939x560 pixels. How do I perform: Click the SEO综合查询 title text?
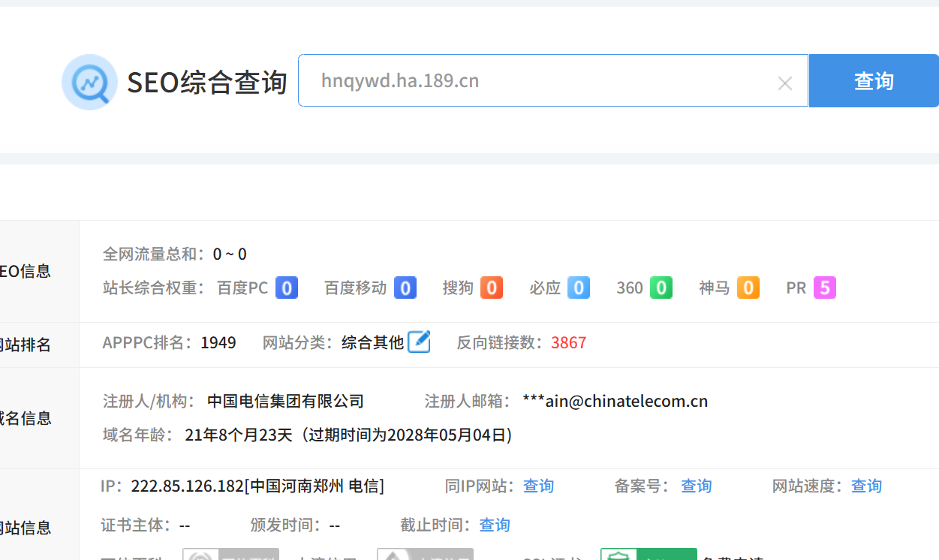(207, 83)
